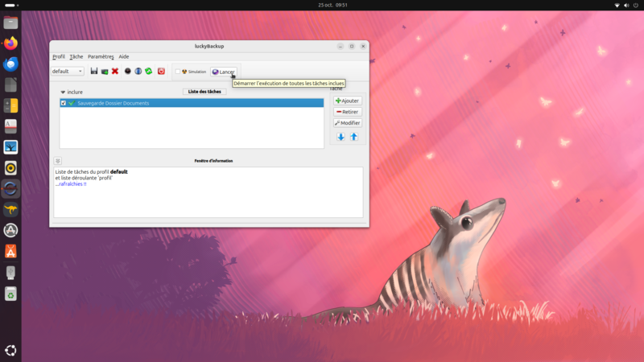Open the image viewer with tree icon in dock

[10, 147]
